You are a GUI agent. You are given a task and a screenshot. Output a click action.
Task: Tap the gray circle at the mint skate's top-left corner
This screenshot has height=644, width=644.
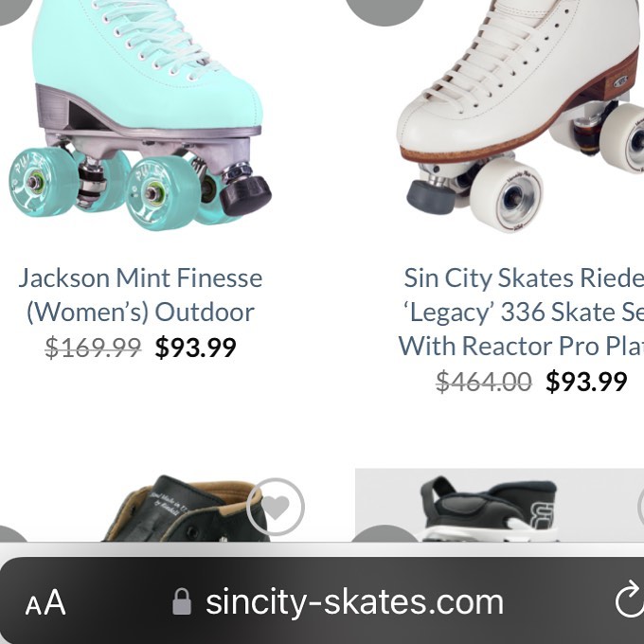(11, 8)
